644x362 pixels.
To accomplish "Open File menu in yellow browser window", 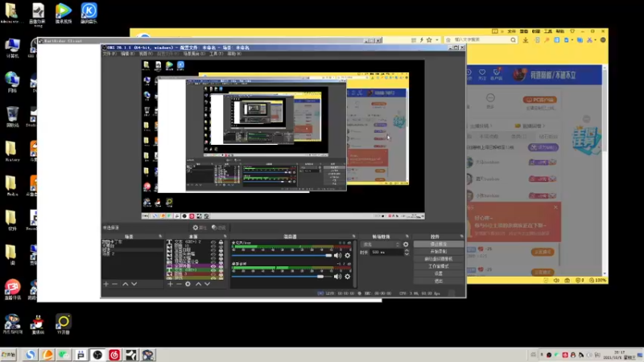I will [511, 31].
